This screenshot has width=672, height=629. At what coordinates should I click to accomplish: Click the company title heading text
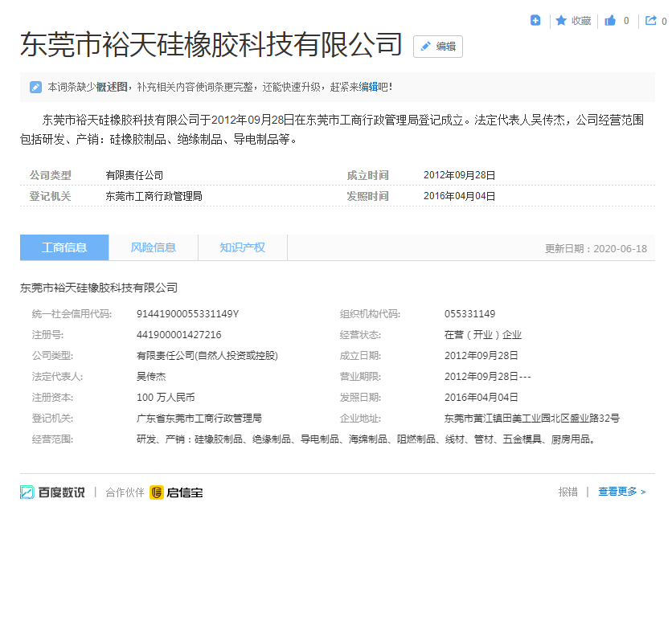pos(211,45)
